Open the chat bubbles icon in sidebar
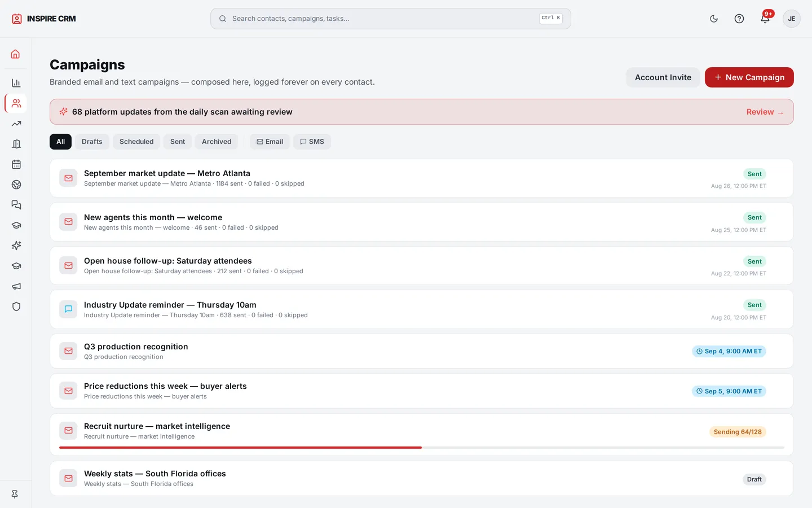The width and height of the screenshot is (812, 508). click(x=16, y=205)
